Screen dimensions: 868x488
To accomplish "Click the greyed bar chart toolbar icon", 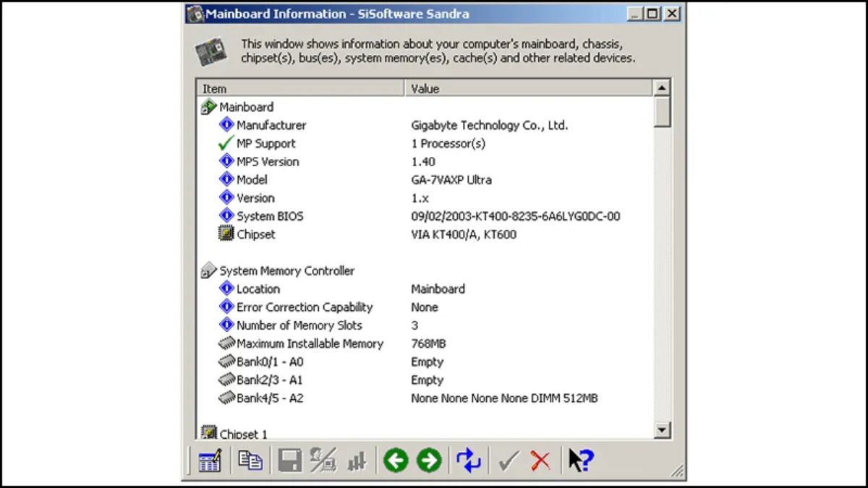I will (357, 461).
